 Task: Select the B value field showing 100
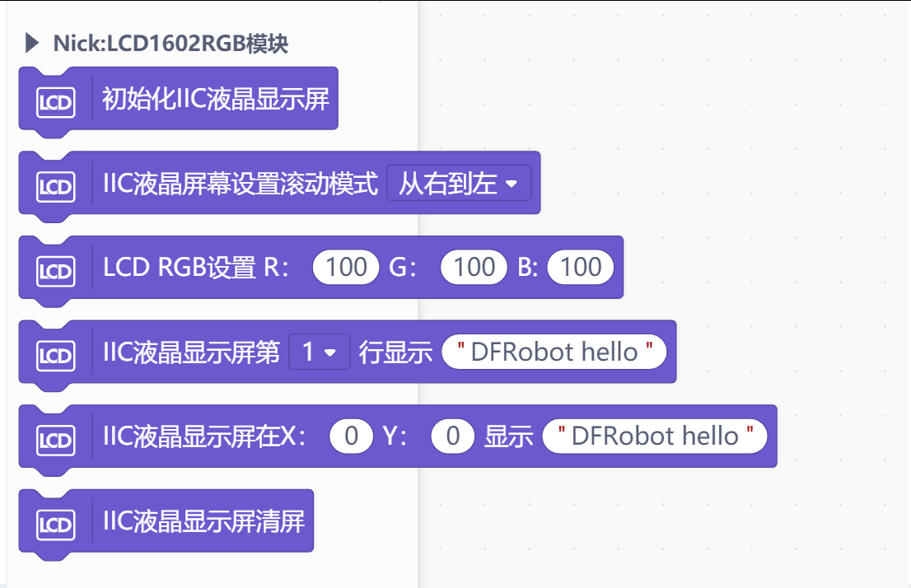(581, 268)
